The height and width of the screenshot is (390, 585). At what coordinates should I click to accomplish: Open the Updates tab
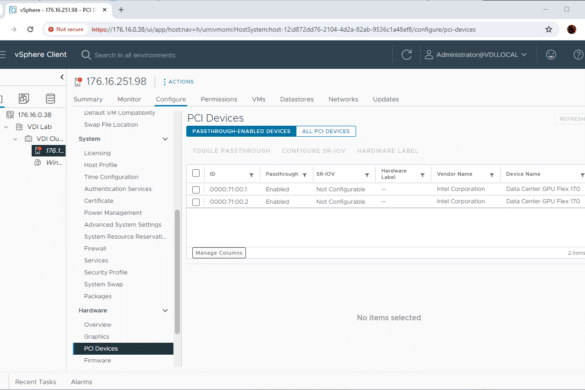click(x=385, y=99)
